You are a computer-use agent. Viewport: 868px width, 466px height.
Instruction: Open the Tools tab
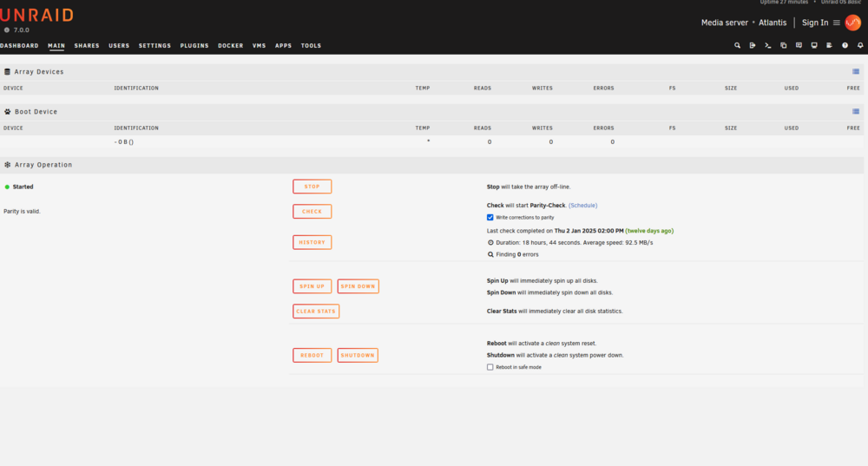(311, 45)
